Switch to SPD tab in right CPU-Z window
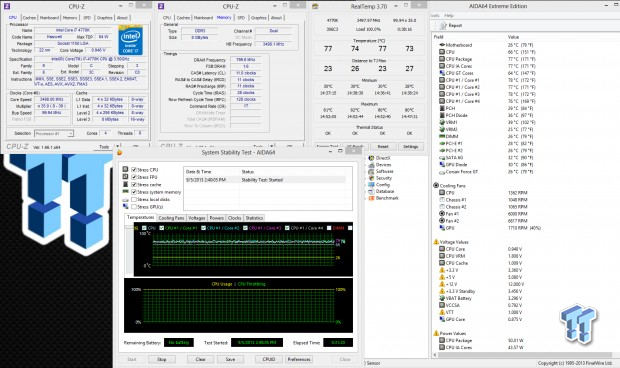620x368 pixels. click(241, 18)
